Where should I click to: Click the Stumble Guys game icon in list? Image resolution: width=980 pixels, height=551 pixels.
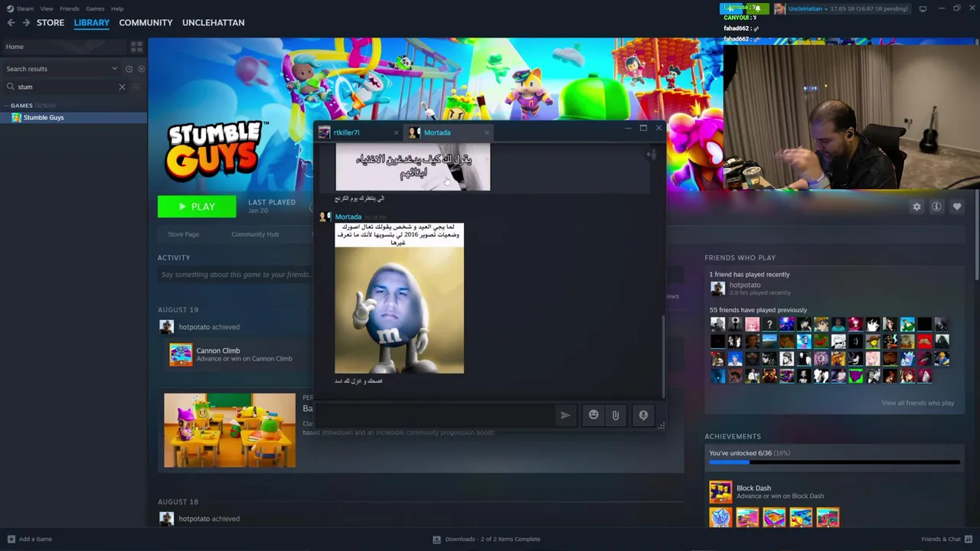(16, 117)
